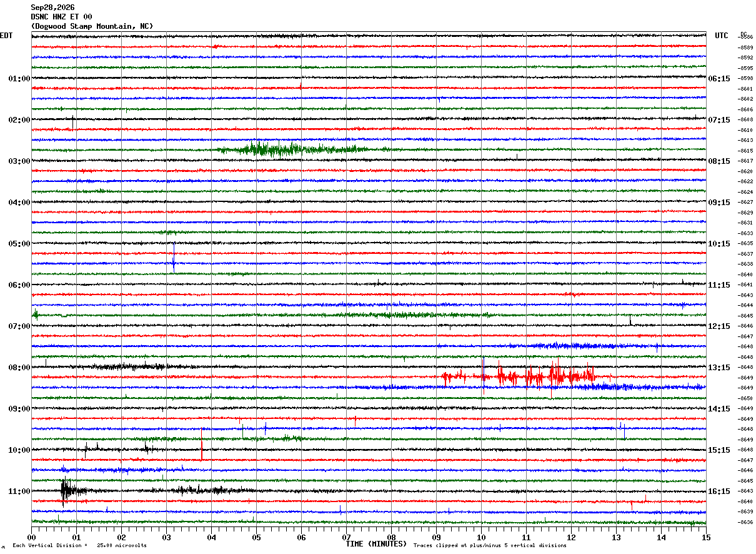Click the 15 minute tick on the time axis
Screen dimensions: 756x554
706,537
